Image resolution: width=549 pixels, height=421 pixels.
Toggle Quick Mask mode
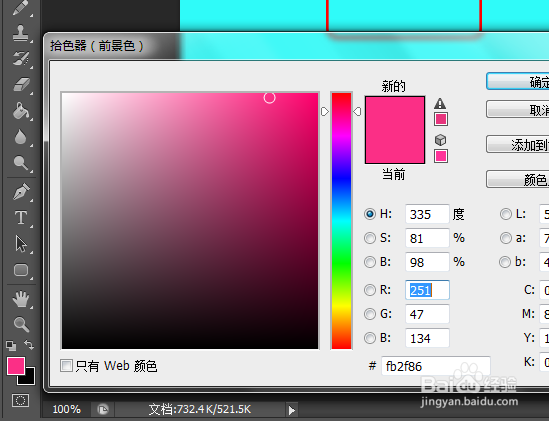(20, 400)
